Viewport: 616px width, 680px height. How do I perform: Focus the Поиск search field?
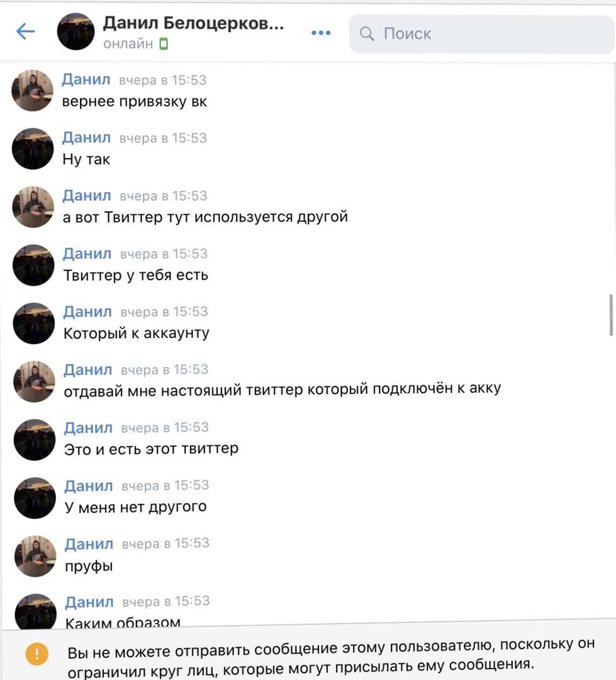[481, 34]
